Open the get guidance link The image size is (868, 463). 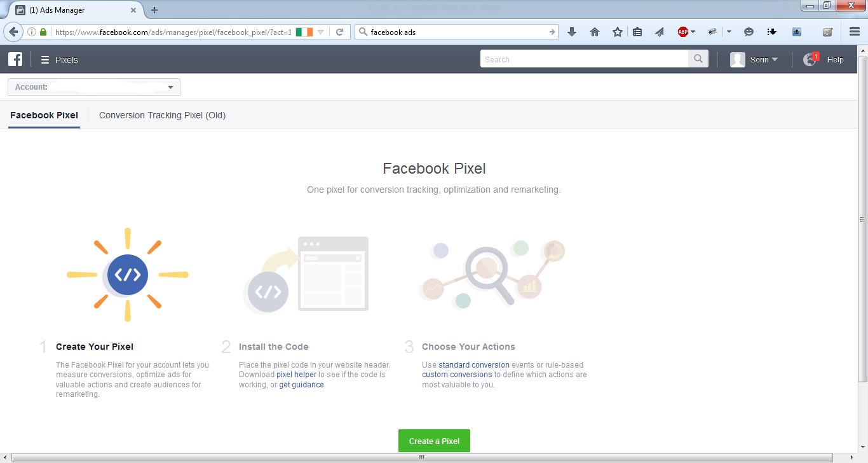point(301,385)
